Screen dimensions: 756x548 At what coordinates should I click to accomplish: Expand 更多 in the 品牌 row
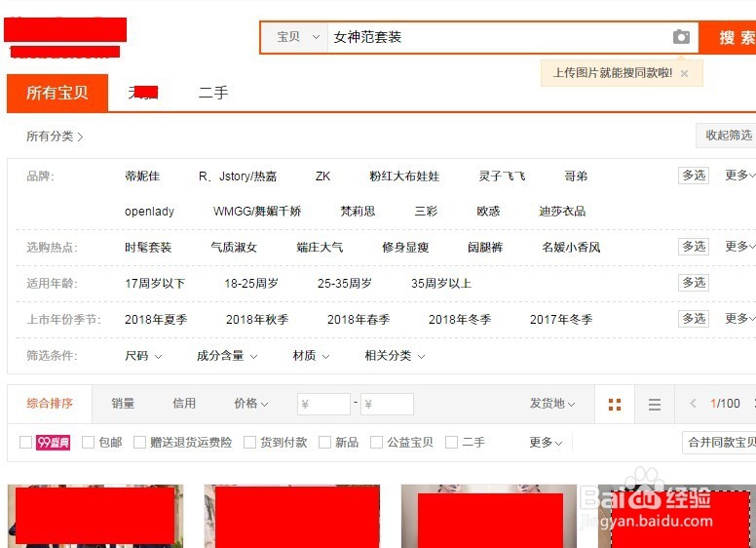click(x=740, y=176)
